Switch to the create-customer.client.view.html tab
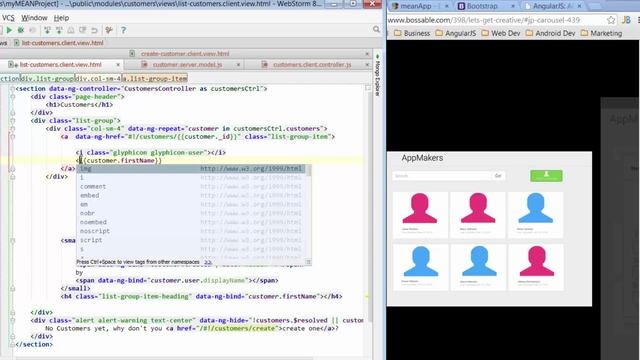The height and width of the screenshot is (360, 640). pyautogui.click(x=184, y=53)
